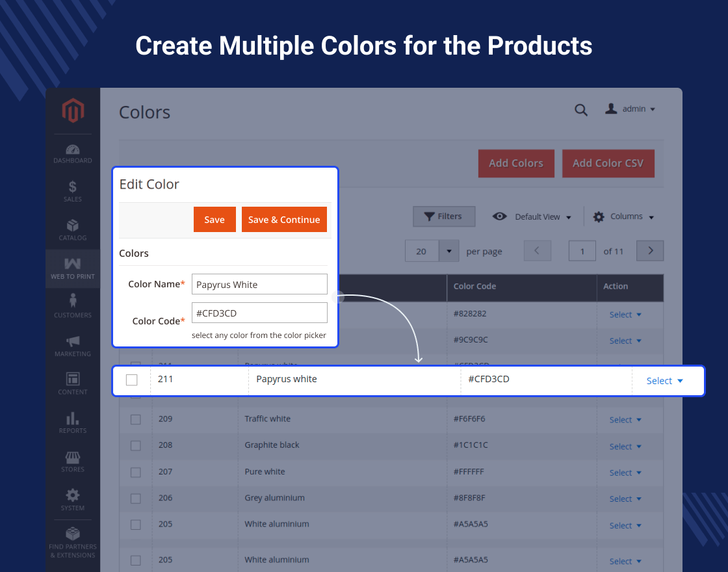Click the Add Color CSV button
Image resolution: width=728 pixels, height=572 pixels.
pyautogui.click(x=608, y=163)
